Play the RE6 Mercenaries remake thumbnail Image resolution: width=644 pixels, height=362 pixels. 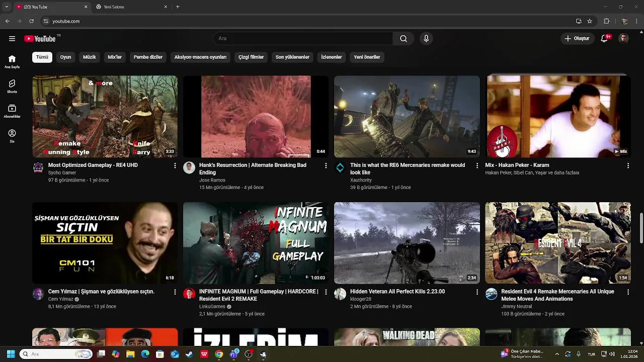[x=407, y=117]
